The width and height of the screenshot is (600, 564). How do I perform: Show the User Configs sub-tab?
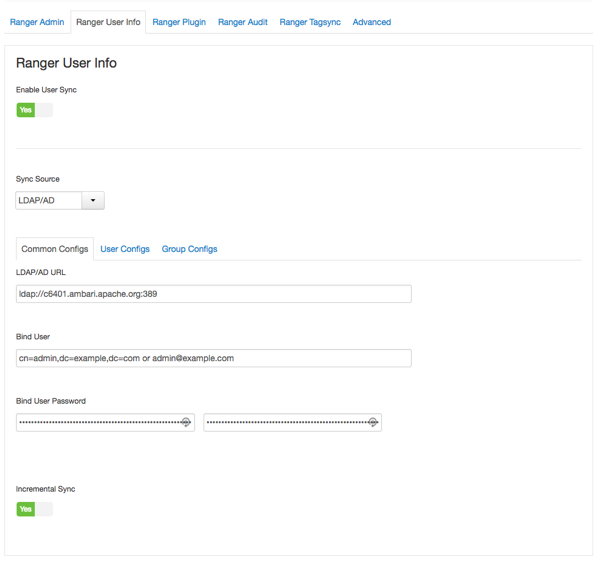tap(125, 249)
